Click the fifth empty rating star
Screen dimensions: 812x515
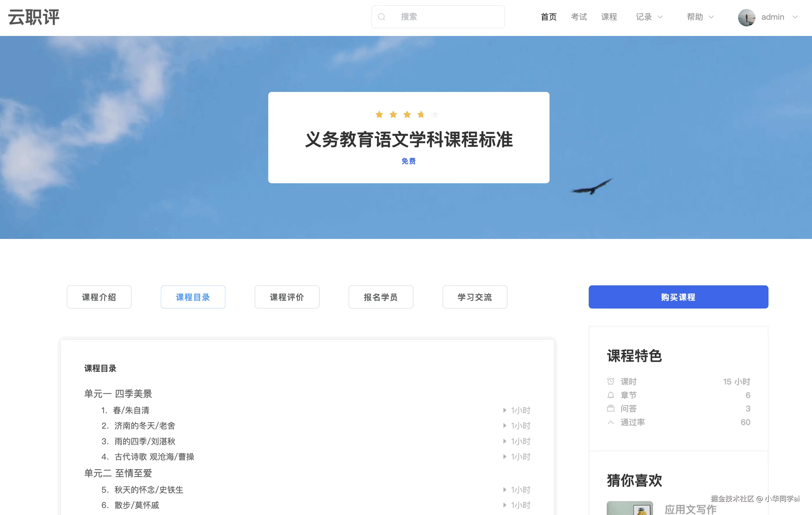(x=435, y=115)
